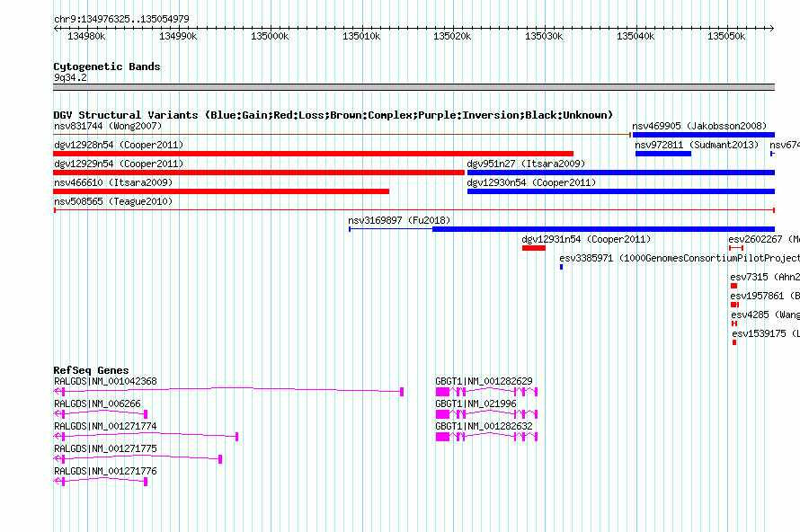The image size is (800, 532).
Task: Click the dgv12929n54 (Cooper2011) label
Action: tap(119, 164)
